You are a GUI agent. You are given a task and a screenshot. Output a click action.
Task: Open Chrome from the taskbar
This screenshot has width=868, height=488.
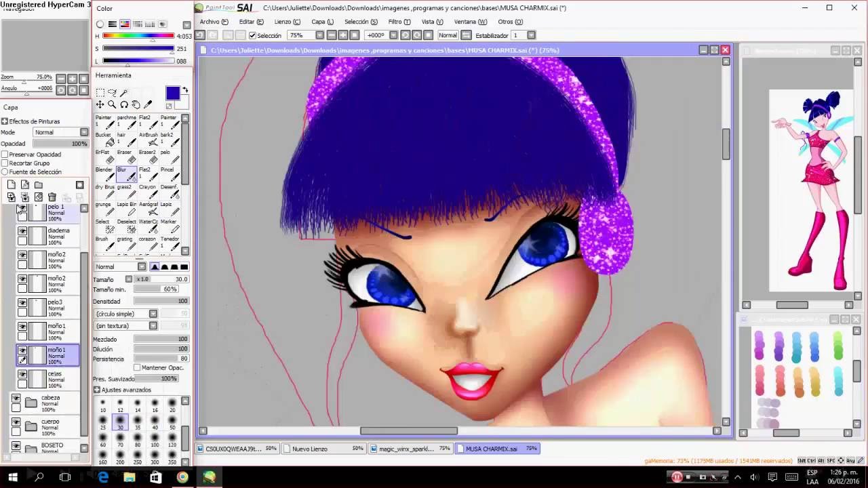point(182,477)
